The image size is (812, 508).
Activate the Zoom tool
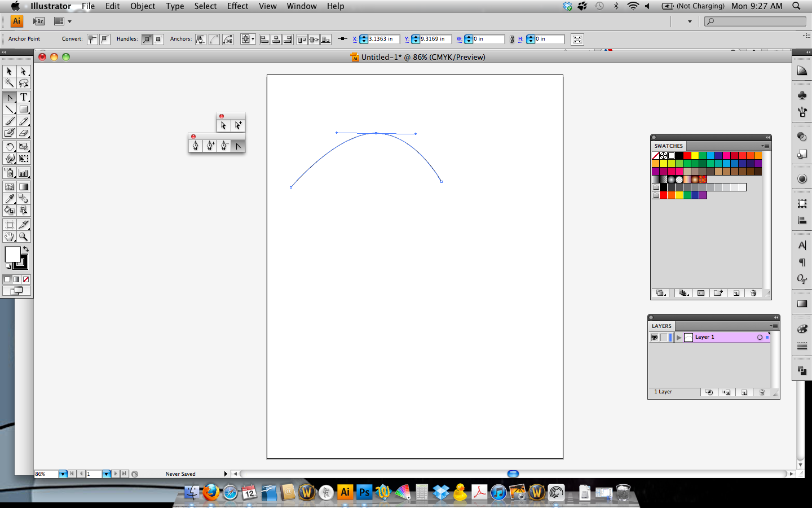pos(23,237)
